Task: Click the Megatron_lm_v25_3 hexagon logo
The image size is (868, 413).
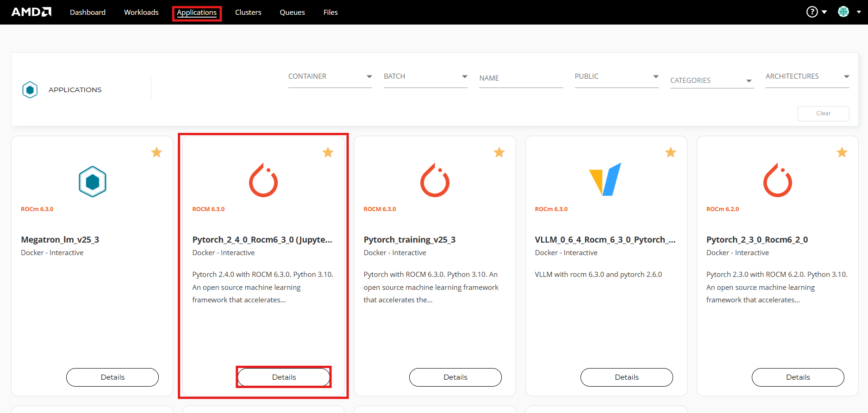Action: [x=93, y=181]
